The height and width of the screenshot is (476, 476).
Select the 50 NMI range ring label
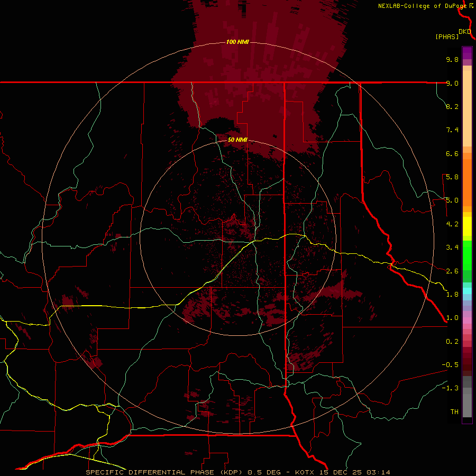(x=237, y=140)
